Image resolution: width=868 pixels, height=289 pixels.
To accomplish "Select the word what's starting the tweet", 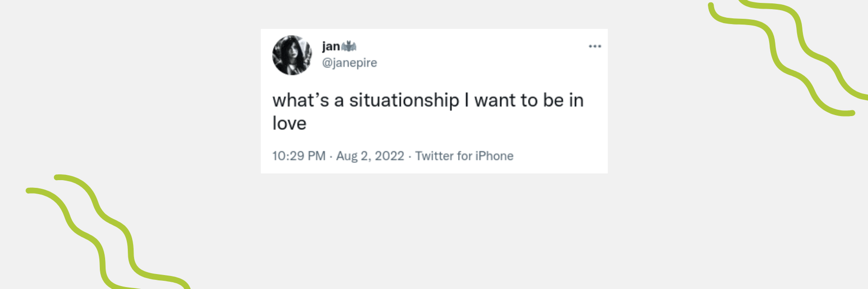I will (x=300, y=100).
